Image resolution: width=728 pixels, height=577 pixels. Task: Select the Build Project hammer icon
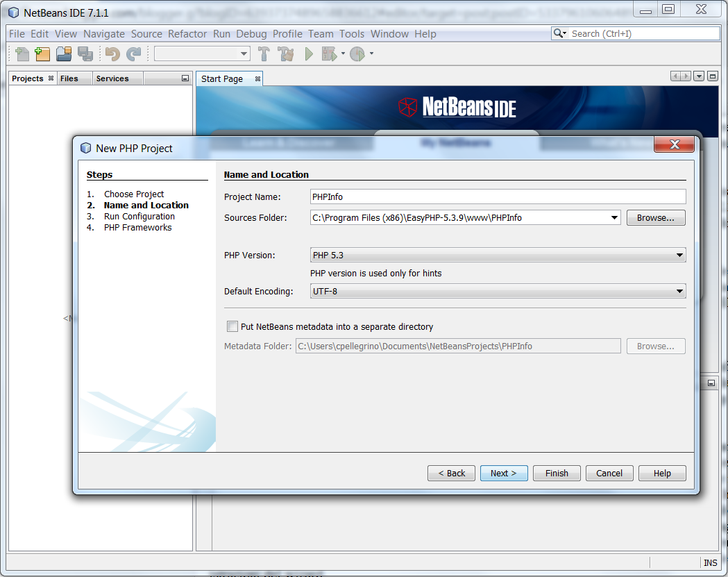point(264,53)
